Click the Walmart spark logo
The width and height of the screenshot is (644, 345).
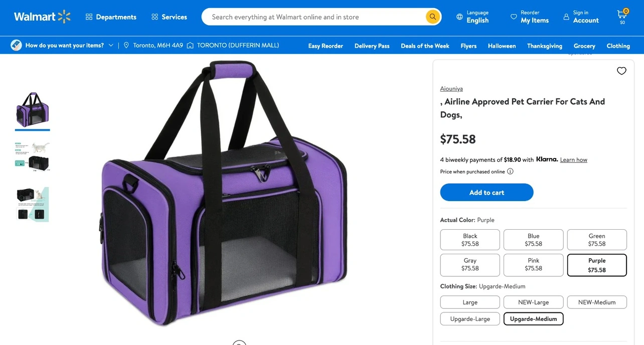64,17
